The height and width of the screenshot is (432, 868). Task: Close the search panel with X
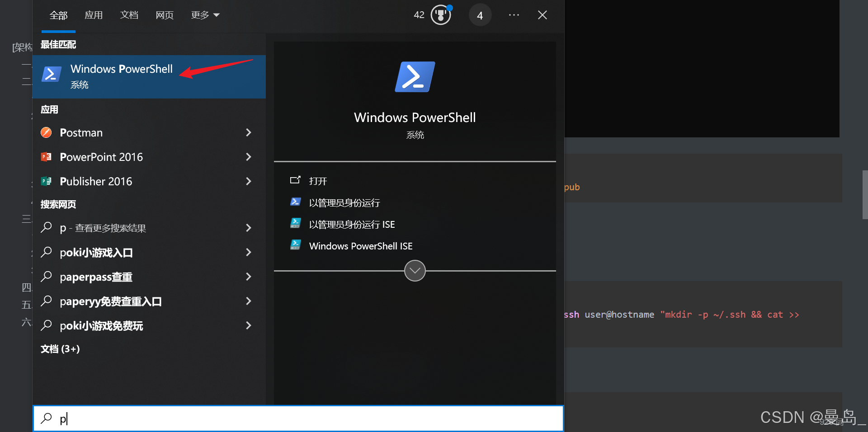tap(542, 15)
